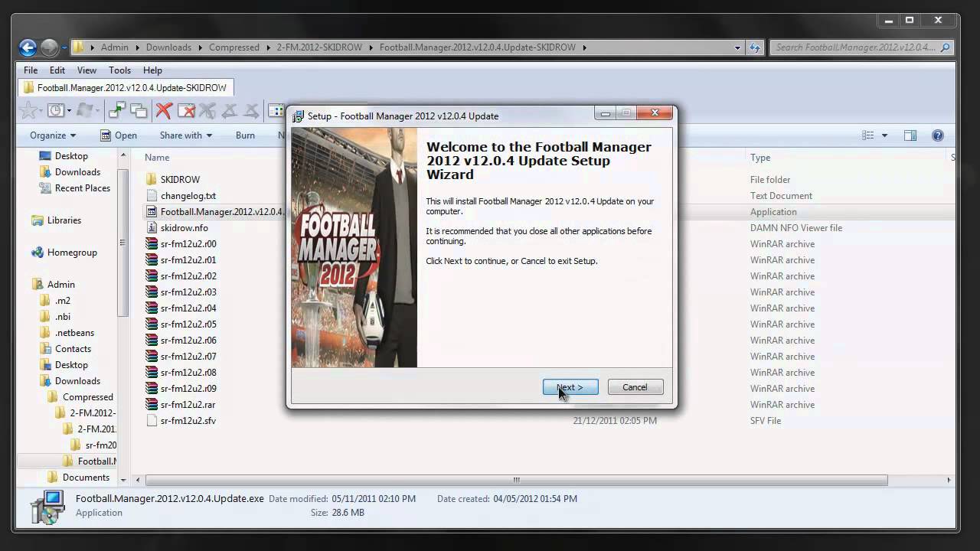The width and height of the screenshot is (980, 551).
Task: Click the horizontal scrollbar under the file list
Action: 516,481
